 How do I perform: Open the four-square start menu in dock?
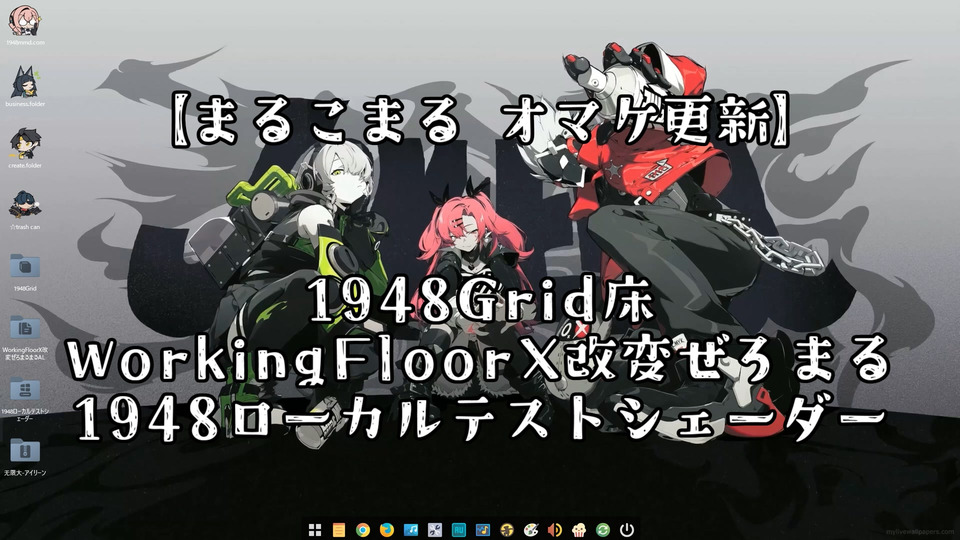315,530
